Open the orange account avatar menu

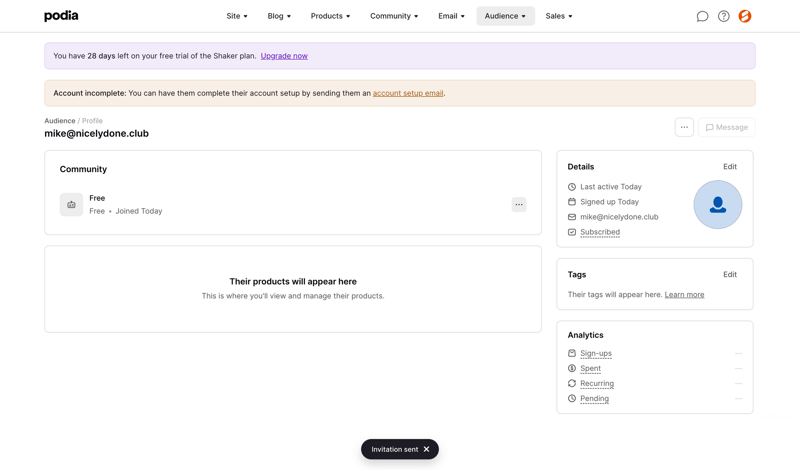coord(745,16)
